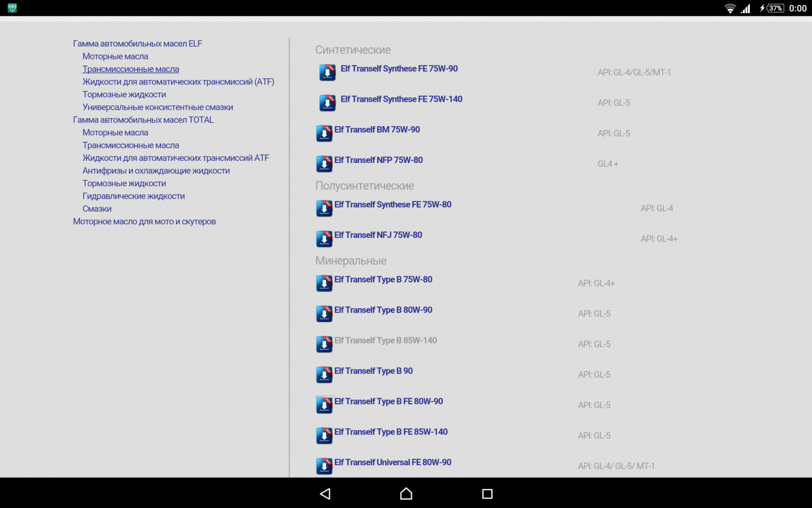This screenshot has width=812, height=508.
Task: Select the Синтетические heading
Action: [353, 50]
